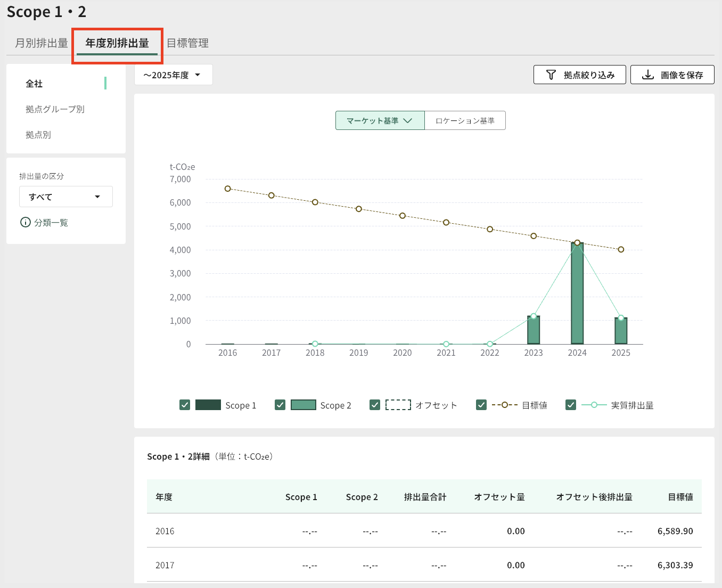Expand the 排出量の区分 すべて dropdown

pos(66,197)
